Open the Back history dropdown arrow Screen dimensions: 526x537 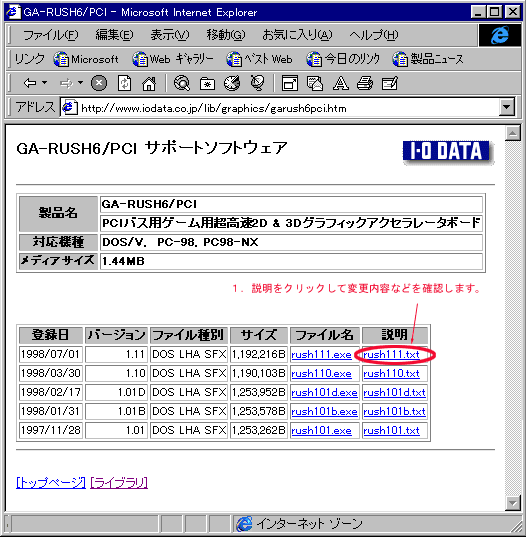(x=44, y=83)
